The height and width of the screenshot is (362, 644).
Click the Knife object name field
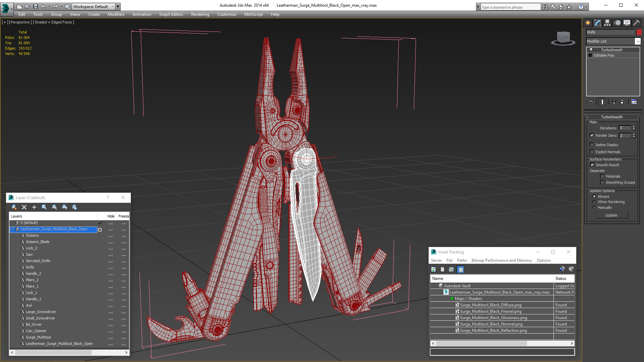point(610,32)
